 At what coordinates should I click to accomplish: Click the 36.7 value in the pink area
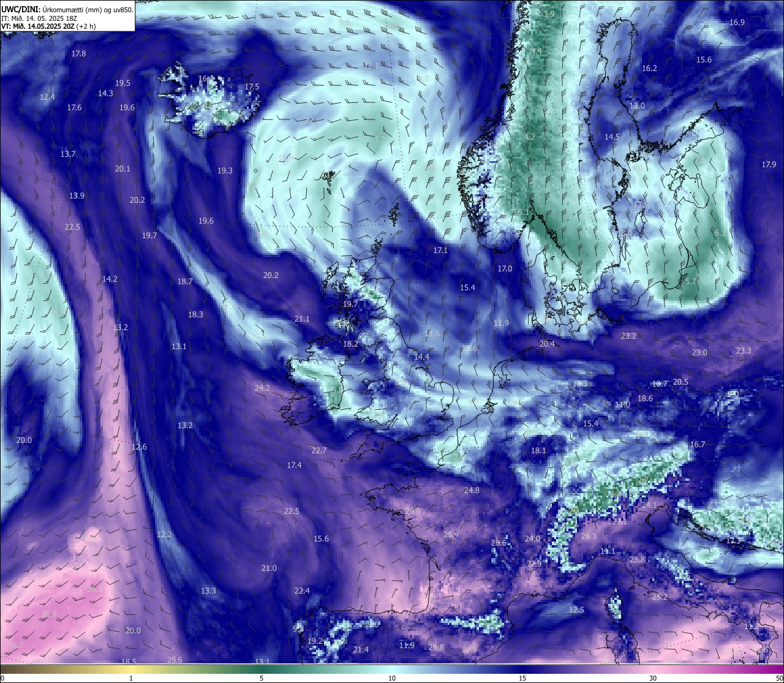(x=16, y=646)
